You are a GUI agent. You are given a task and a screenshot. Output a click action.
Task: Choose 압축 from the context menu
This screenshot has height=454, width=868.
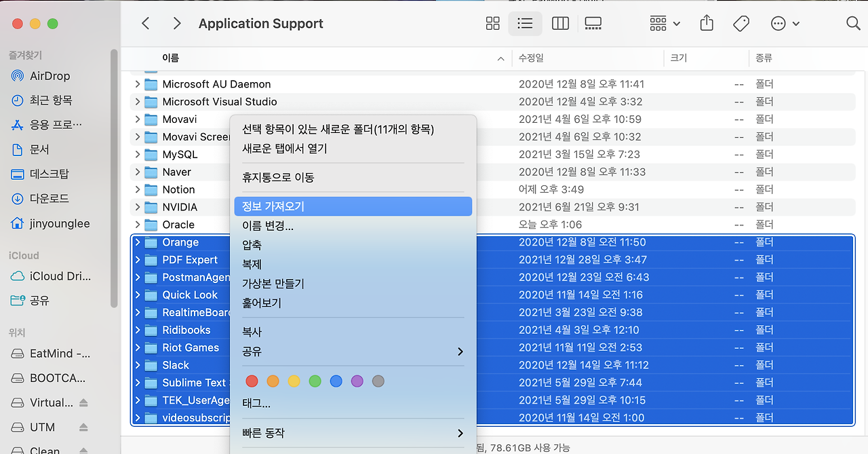[x=353, y=245]
